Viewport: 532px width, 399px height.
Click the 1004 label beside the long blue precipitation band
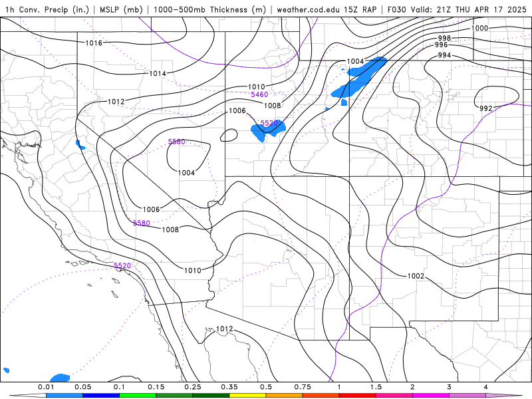click(x=356, y=61)
